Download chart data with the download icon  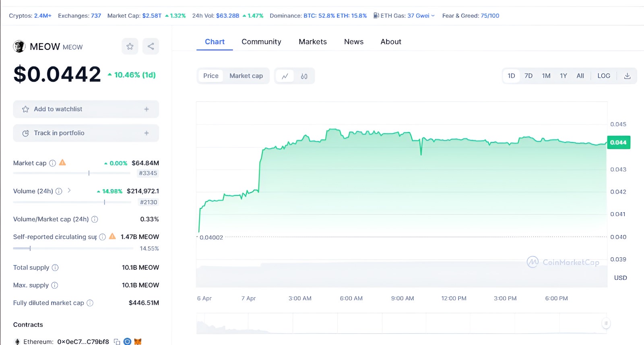627,76
